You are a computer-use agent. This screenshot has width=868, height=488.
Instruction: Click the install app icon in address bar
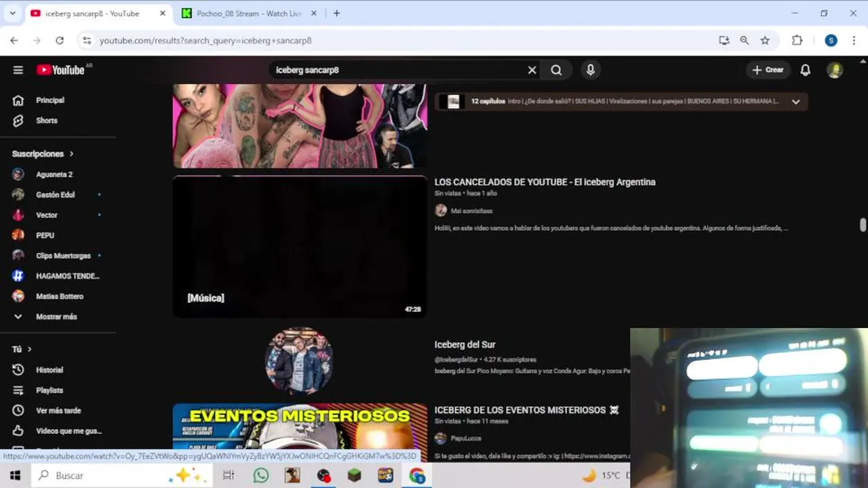click(x=724, y=41)
